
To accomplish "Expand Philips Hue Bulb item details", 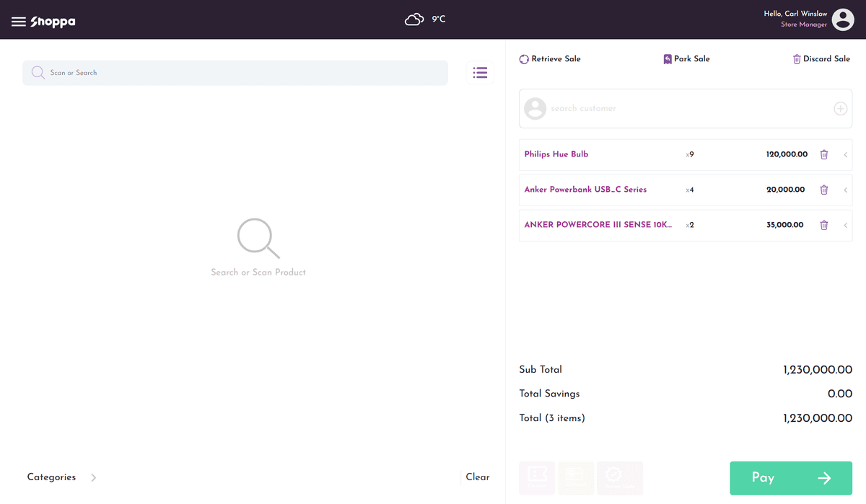I will 845,154.
